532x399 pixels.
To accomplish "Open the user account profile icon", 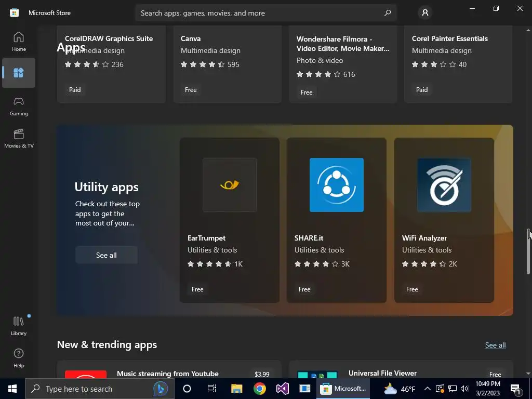I will click(x=425, y=13).
